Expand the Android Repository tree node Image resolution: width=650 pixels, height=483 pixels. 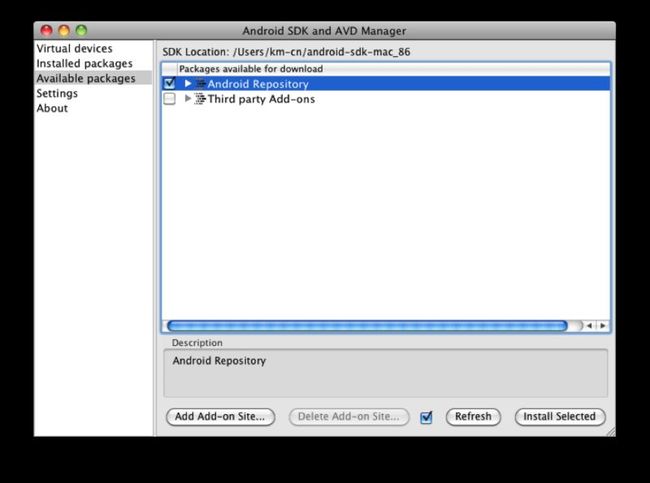188,83
